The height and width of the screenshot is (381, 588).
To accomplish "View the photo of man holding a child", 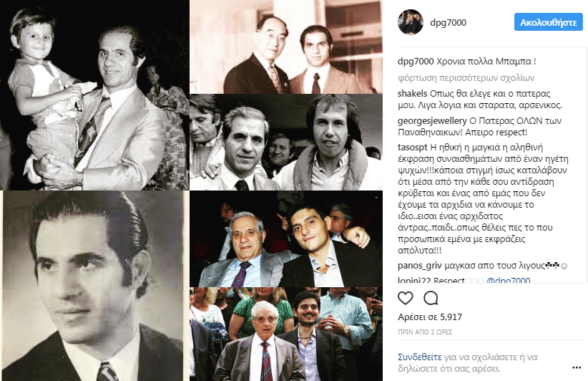I will (x=94, y=95).
